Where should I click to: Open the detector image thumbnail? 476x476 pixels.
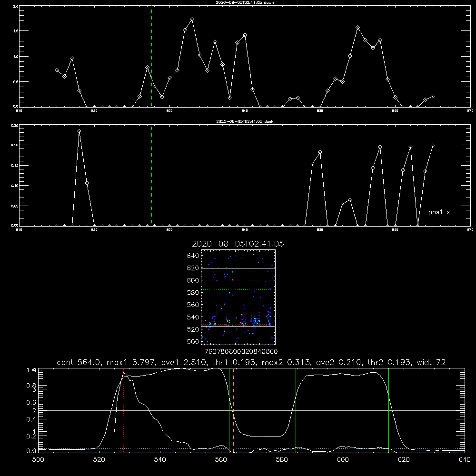pyautogui.click(x=238, y=297)
